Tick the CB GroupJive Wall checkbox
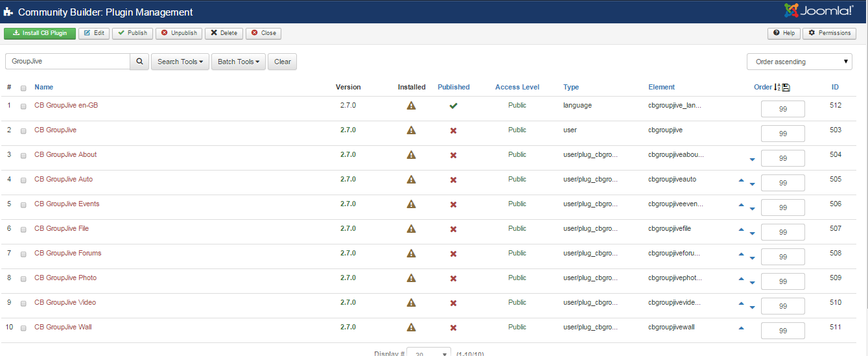Image resolution: width=868 pixels, height=356 pixels. pyautogui.click(x=23, y=328)
